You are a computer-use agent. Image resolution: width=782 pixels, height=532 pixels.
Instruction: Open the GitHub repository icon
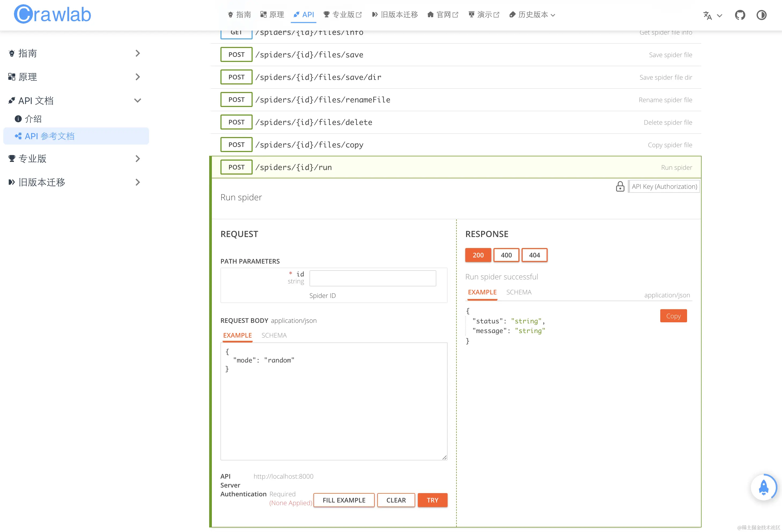740,15
